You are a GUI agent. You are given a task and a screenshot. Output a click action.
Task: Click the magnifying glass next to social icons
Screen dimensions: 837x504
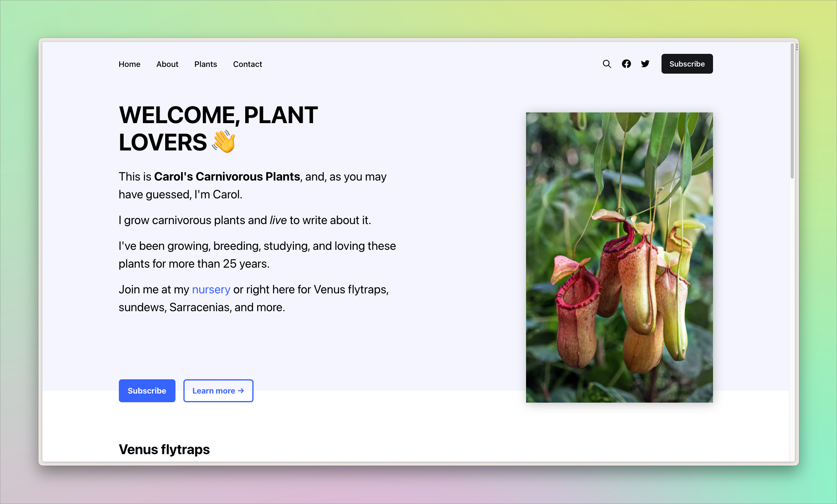[607, 64]
